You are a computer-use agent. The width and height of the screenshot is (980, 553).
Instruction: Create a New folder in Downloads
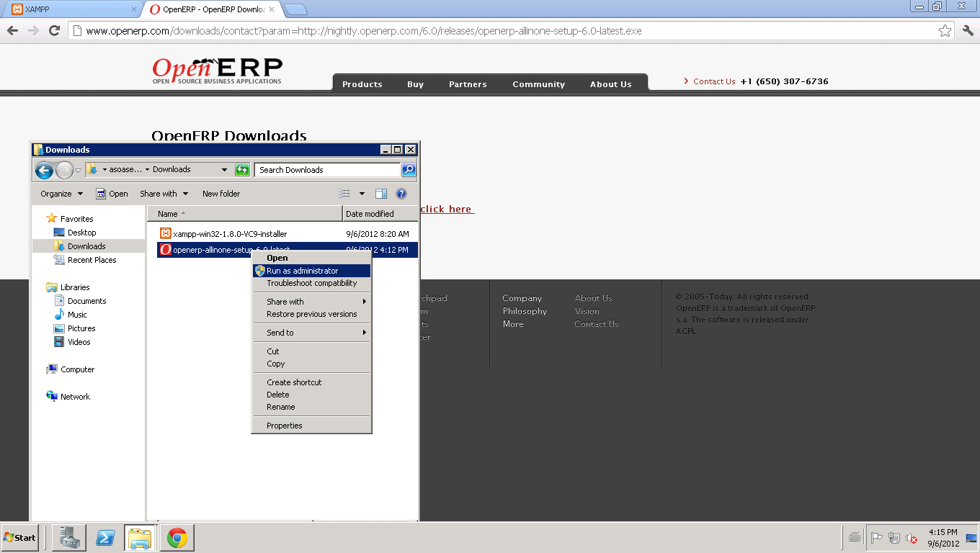click(x=220, y=193)
